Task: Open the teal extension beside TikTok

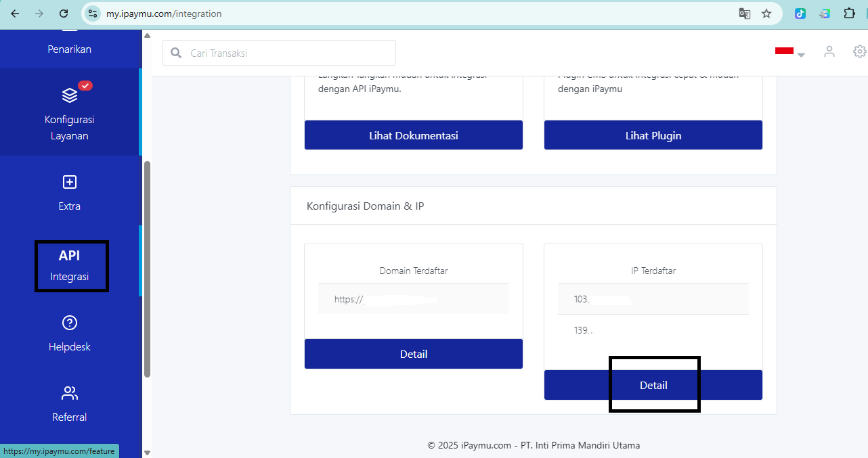Action: point(825,14)
